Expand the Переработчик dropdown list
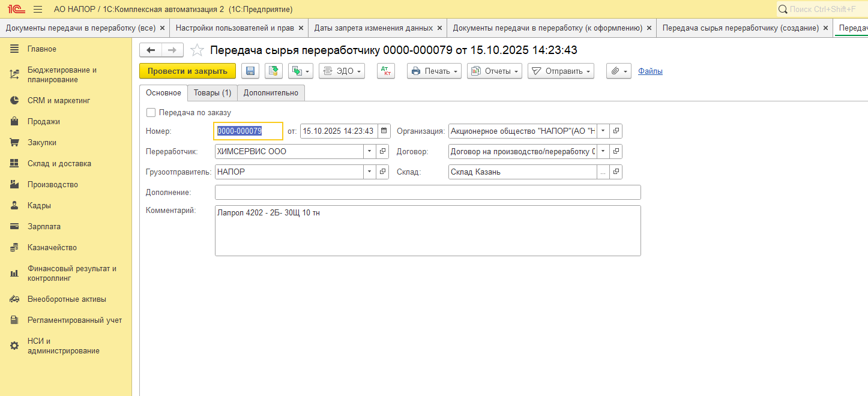 (x=370, y=152)
